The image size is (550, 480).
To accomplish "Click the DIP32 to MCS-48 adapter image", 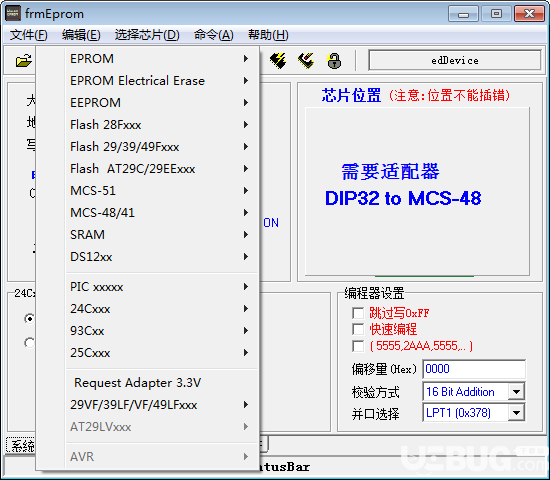I will 417,191.
